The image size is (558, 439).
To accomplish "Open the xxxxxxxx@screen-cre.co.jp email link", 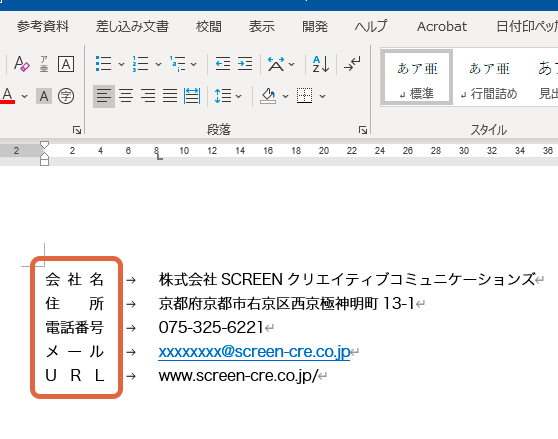I will pos(254,352).
